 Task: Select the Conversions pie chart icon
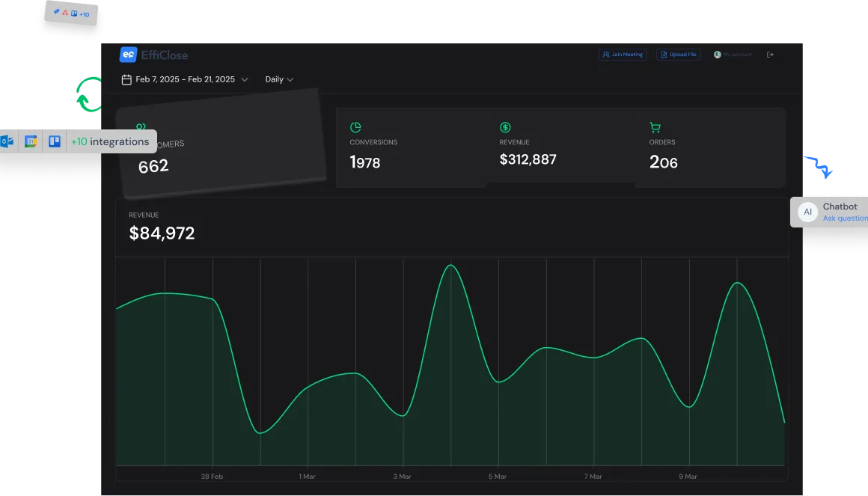(x=355, y=126)
